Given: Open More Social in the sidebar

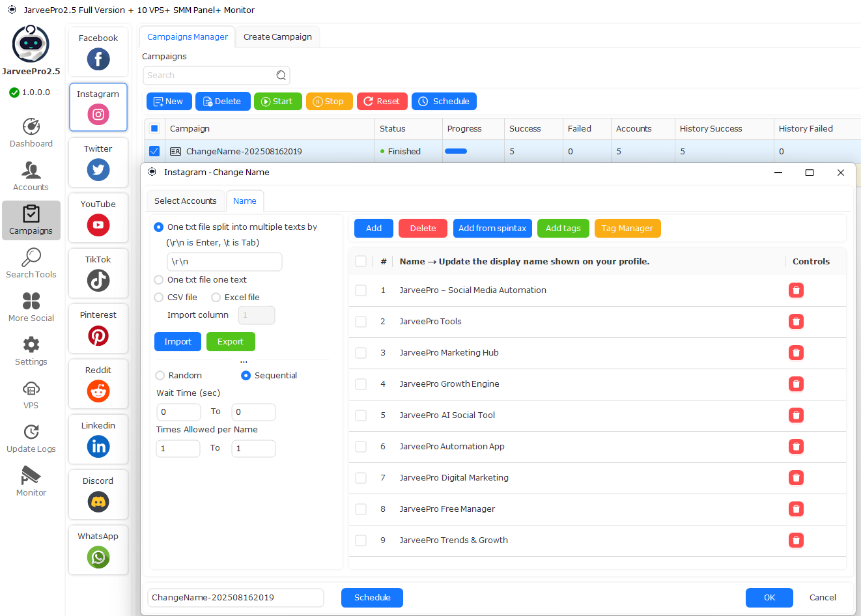Looking at the screenshot, I should point(31,307).
